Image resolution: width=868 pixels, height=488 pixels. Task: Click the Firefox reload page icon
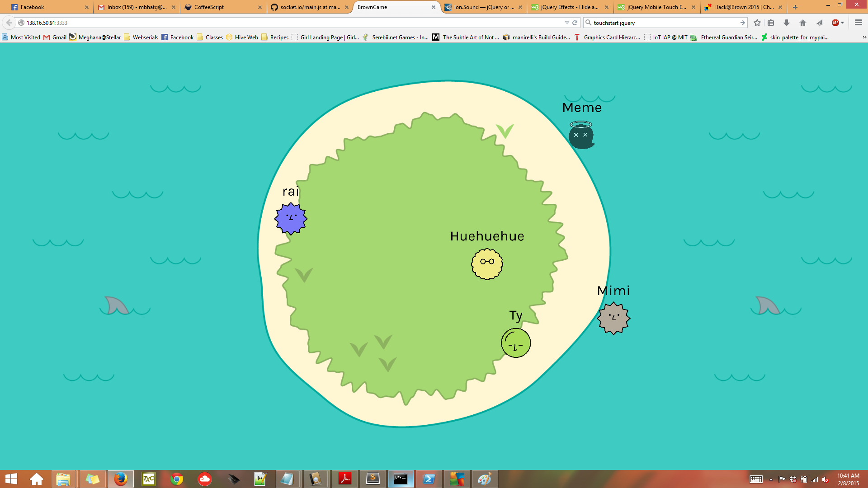tap(575, 23)
